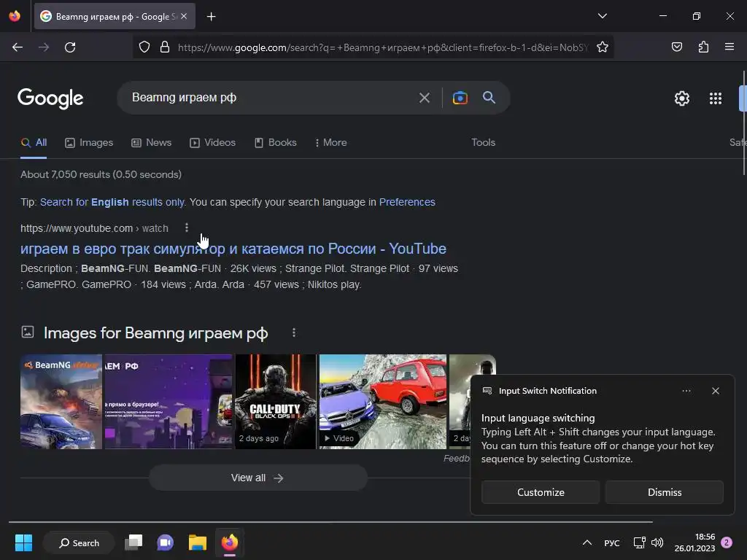747x560 pixels.
Task: List all tabs dropdown arrow
Action: pyautogui.click(x=602, y=16)
